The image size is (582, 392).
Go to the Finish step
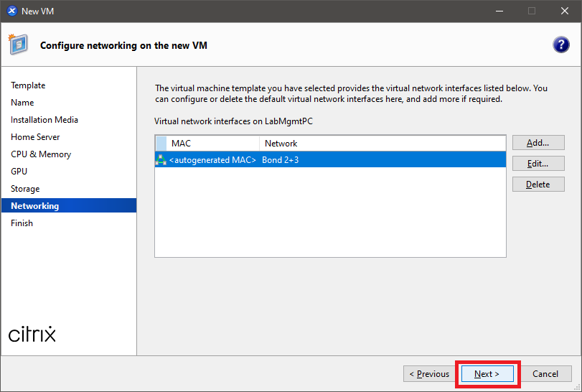tap(22, 223)
